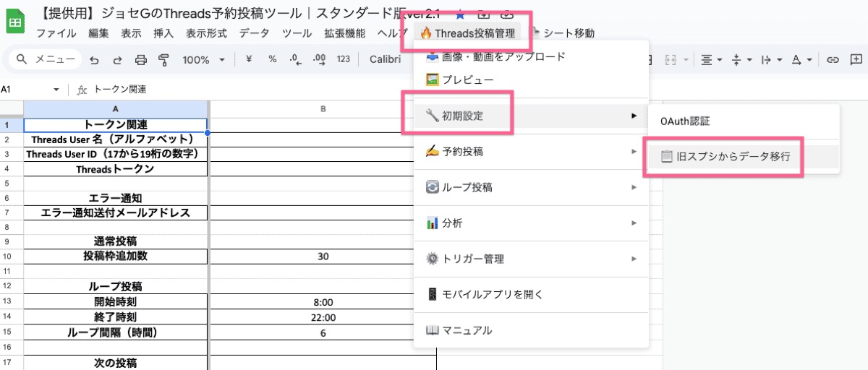Select cell 投稿枠追加数
The height and width of the screenshot is (370, 868).
point(116,256)
